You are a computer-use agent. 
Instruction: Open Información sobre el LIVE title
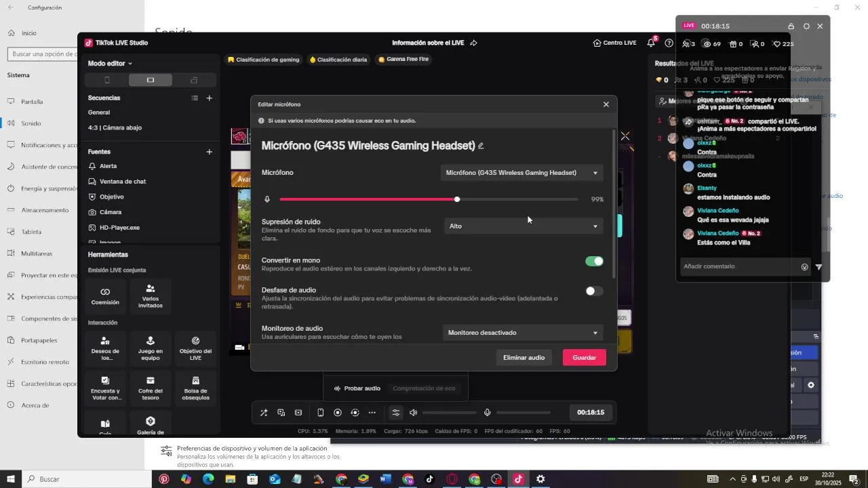[428, 43]
